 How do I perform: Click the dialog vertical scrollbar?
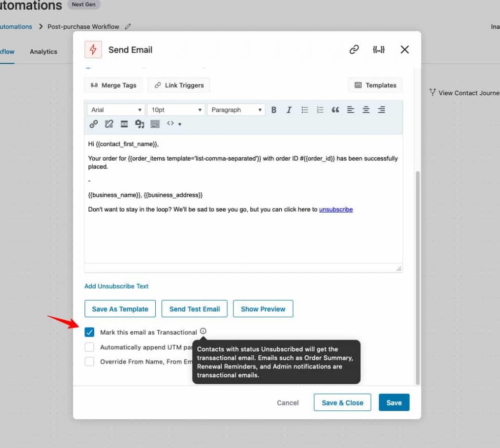417,277
